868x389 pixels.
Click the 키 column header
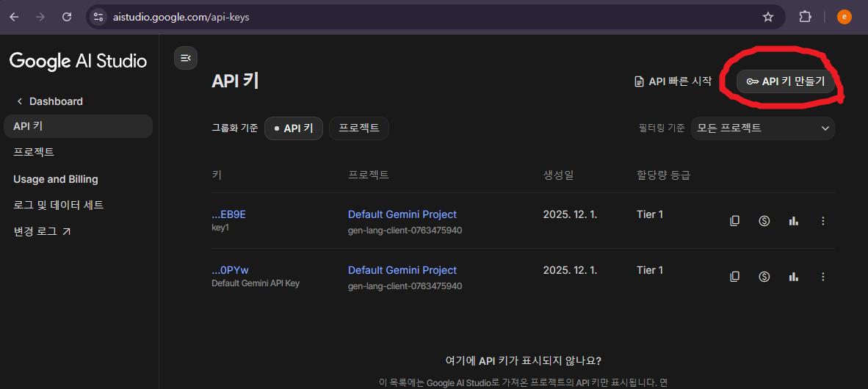(x=217, y=175)
